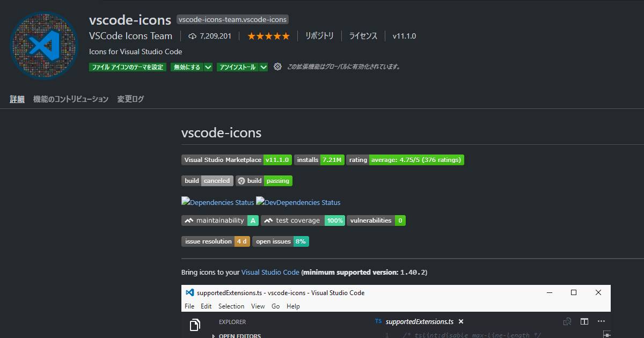Click the installs 7.21M badge
The width and height of the screenshot is (644, 338).
click(x=319, y=160)
